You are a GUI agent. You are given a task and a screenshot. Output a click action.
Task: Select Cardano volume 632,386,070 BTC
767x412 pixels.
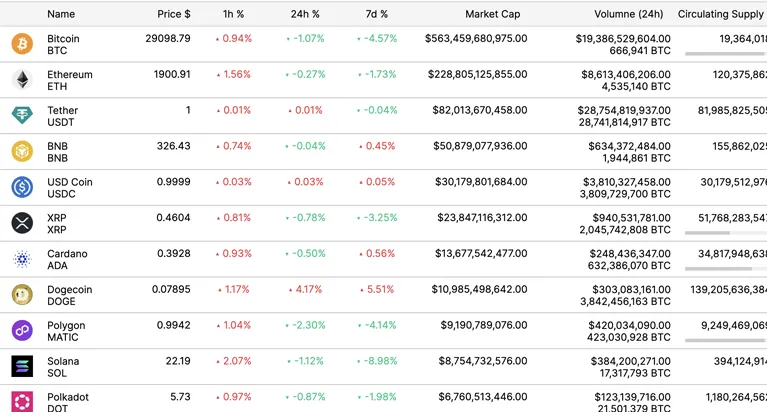[629, 266]
